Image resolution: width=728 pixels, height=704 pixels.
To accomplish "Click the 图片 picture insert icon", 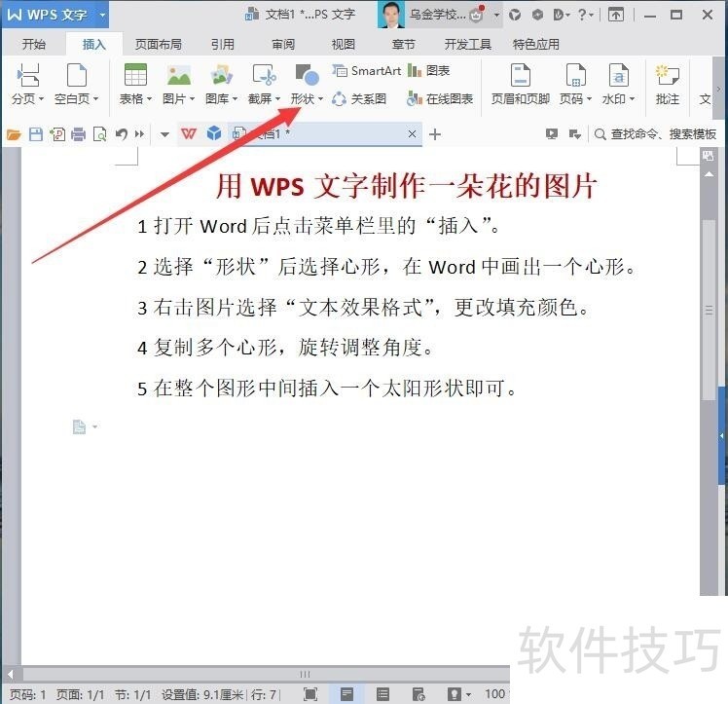I will [179, 75].
